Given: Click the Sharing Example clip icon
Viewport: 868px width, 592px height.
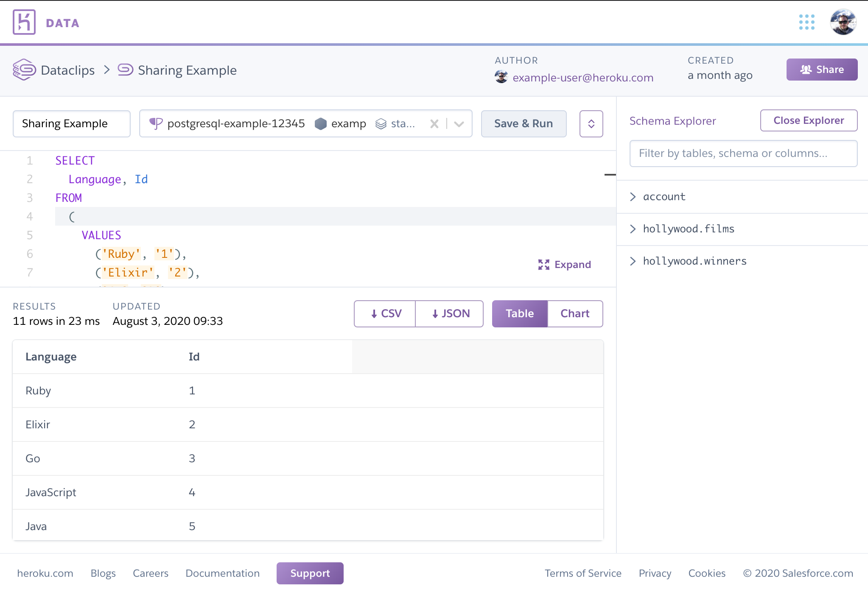Looking at the screenshot, I should tap(125, 70).
